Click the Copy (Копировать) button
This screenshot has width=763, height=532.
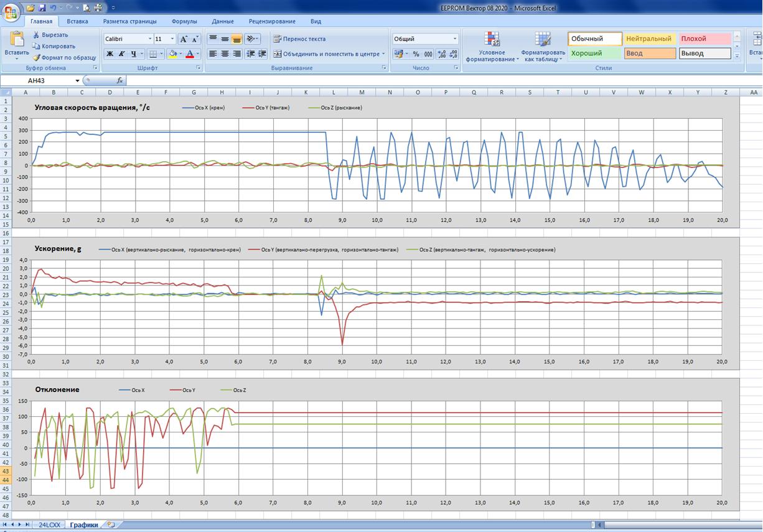coord(54,46)
